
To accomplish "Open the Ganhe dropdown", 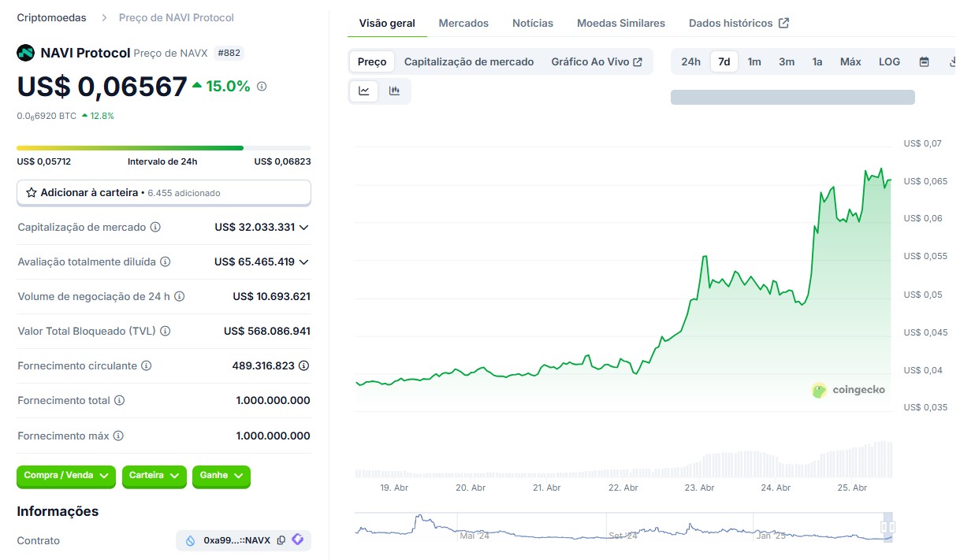I will point(221,476).
